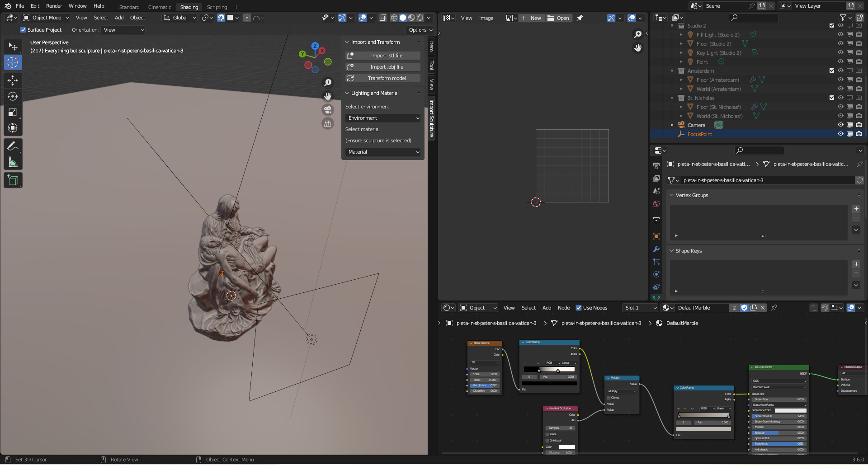Screen dimensions: 868x465
Task: Select the Add Cube tool
Action: click(x=13, y=180)
